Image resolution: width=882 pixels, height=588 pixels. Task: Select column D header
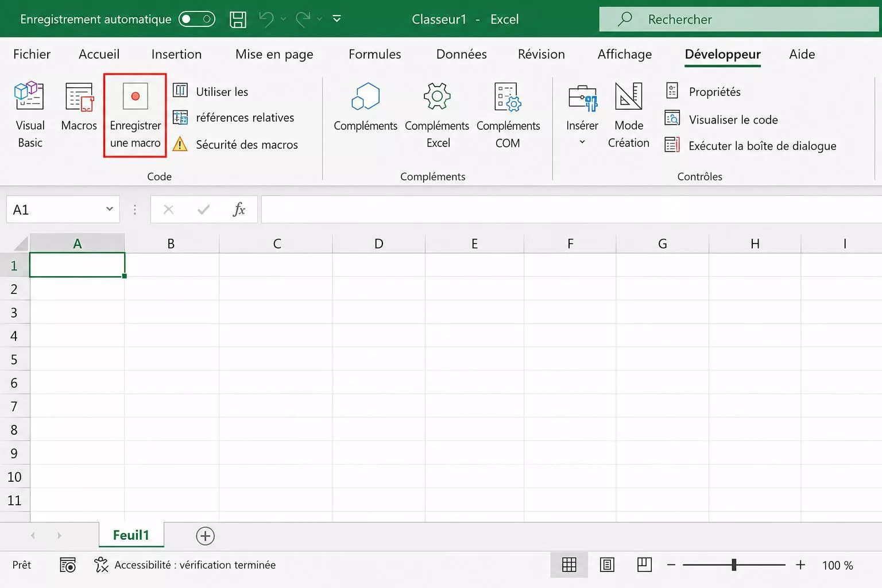(378, 243)
